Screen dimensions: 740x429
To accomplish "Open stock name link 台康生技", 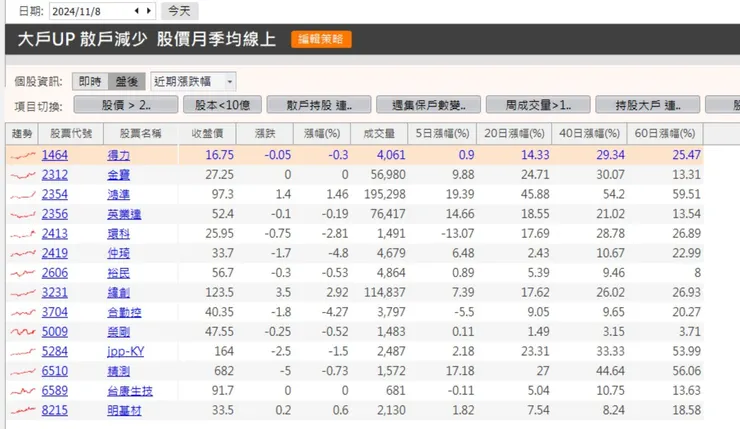I will (130, 391).
